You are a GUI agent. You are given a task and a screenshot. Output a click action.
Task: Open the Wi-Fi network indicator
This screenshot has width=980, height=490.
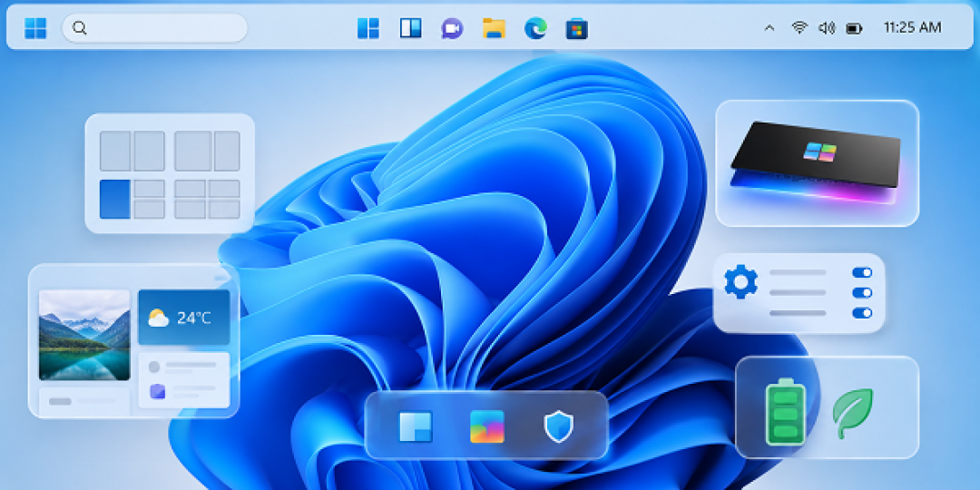[x=799, y=27]
